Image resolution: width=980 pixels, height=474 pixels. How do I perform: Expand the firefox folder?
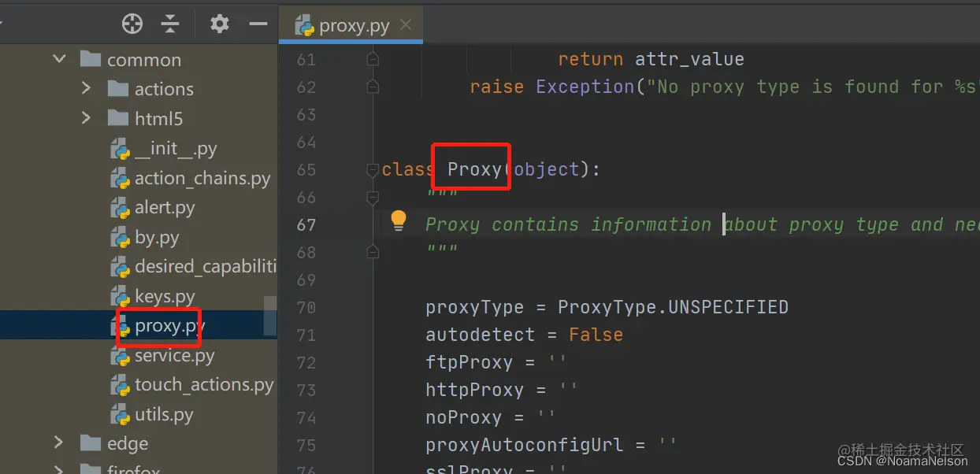tap(59, 469)
